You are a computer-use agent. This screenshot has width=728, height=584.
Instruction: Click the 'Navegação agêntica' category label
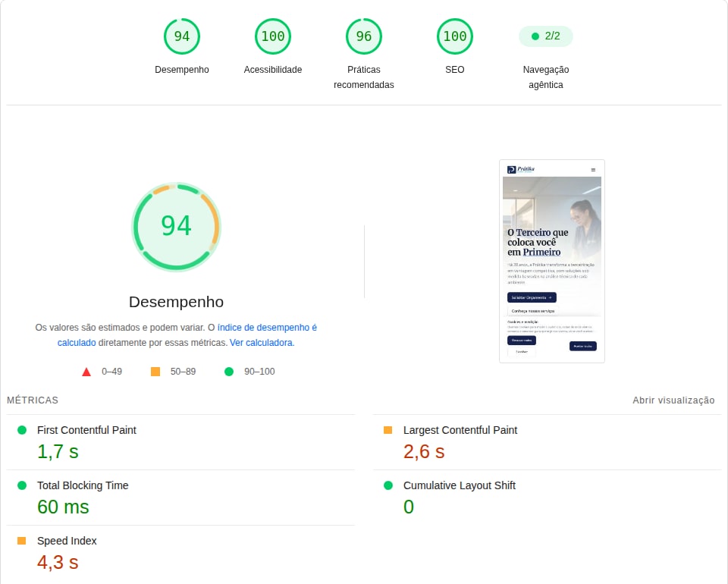point(545,77)
